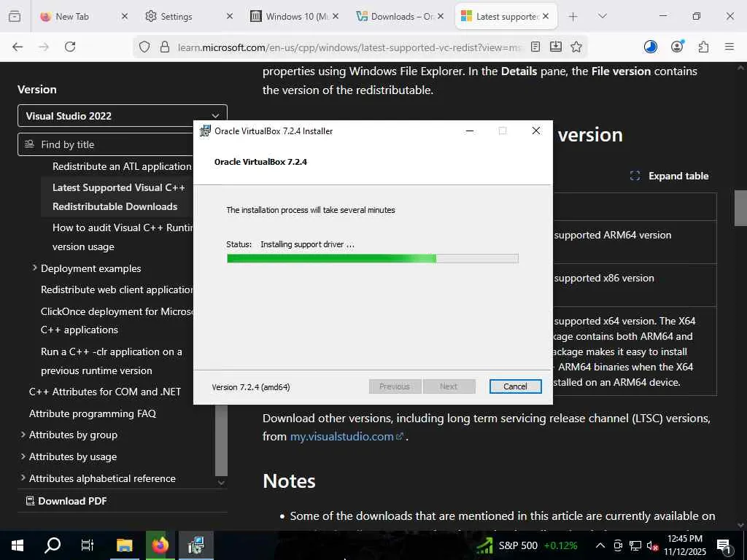Open File Explorer from taskbar
This screenshot has height=560, width=747.
pyautogui.click(x=124, y=545)
